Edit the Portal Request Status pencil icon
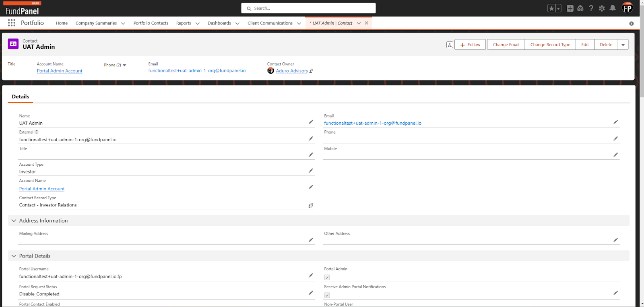Viewport: 644px width, 307px height. click(x=311, y=293)
